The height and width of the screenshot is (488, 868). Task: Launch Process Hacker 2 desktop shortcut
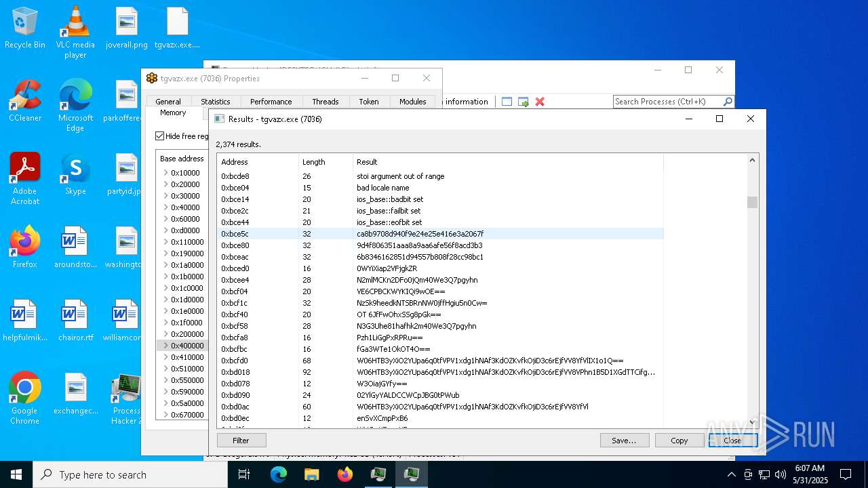point(126,398)
